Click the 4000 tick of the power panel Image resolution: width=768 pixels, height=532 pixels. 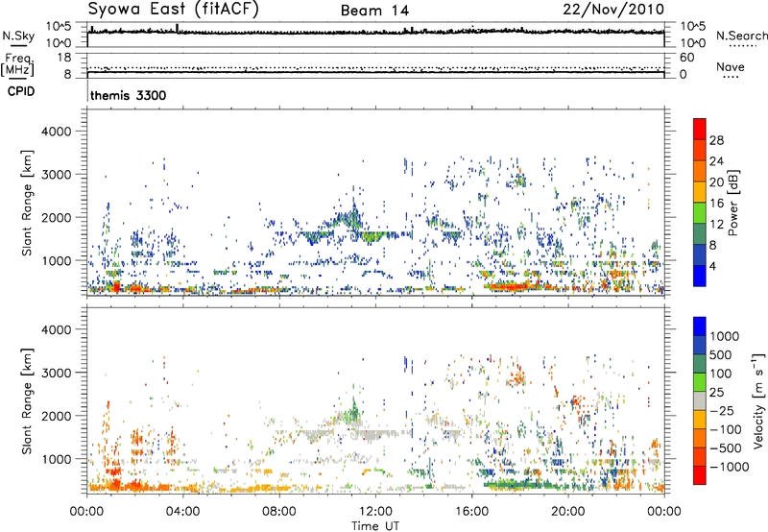pos(57,132)
